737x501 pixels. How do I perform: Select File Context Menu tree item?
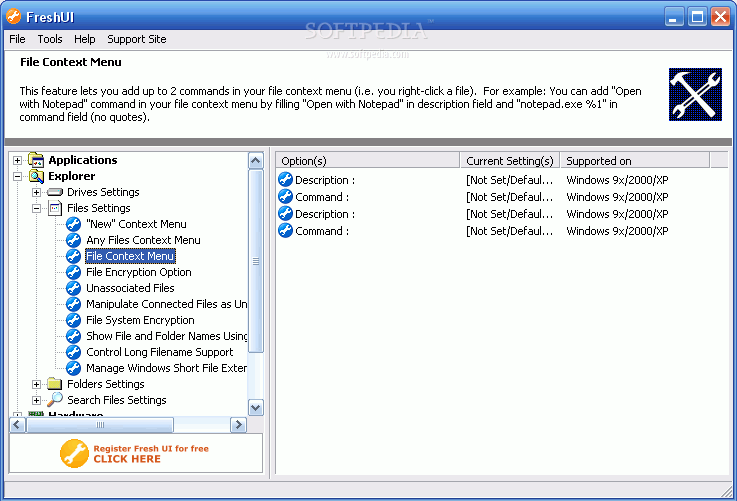coord(130,256)
